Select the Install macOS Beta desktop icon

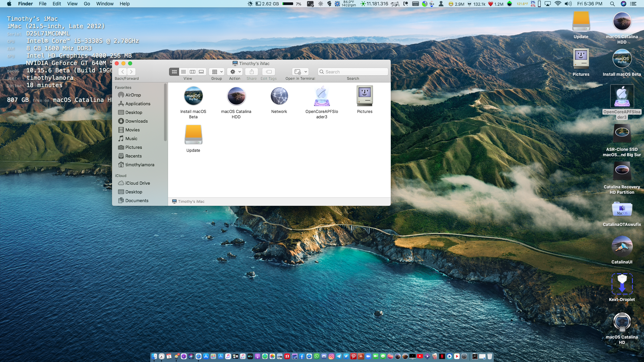622,63
